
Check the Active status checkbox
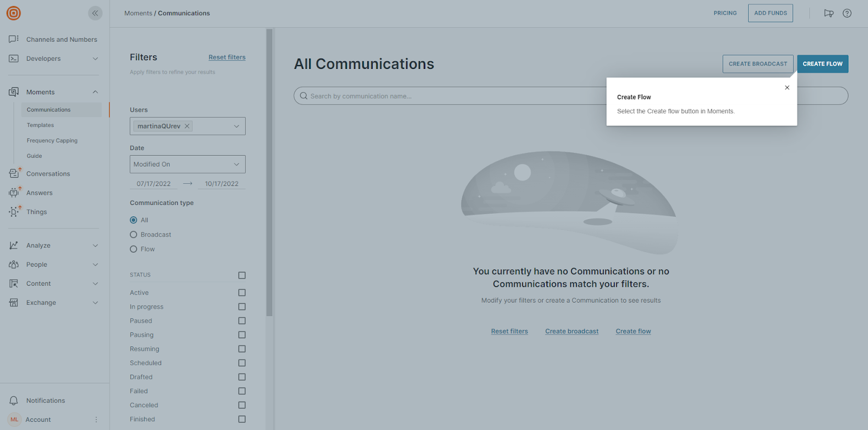242,293
